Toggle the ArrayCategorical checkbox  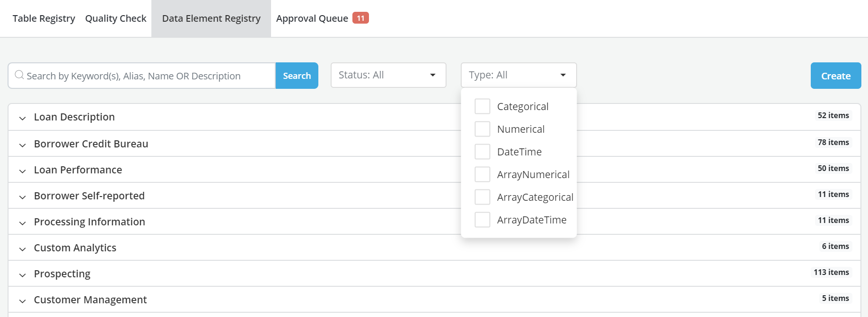pos(482,197)
